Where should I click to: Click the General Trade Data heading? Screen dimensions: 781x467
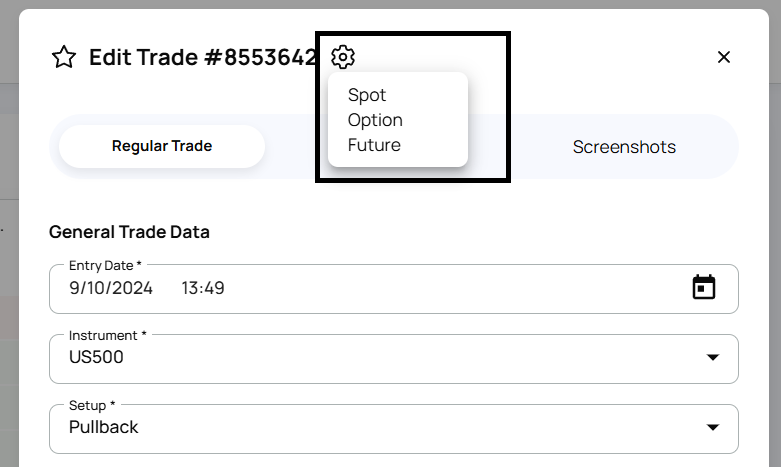click(x=129, y=232)
